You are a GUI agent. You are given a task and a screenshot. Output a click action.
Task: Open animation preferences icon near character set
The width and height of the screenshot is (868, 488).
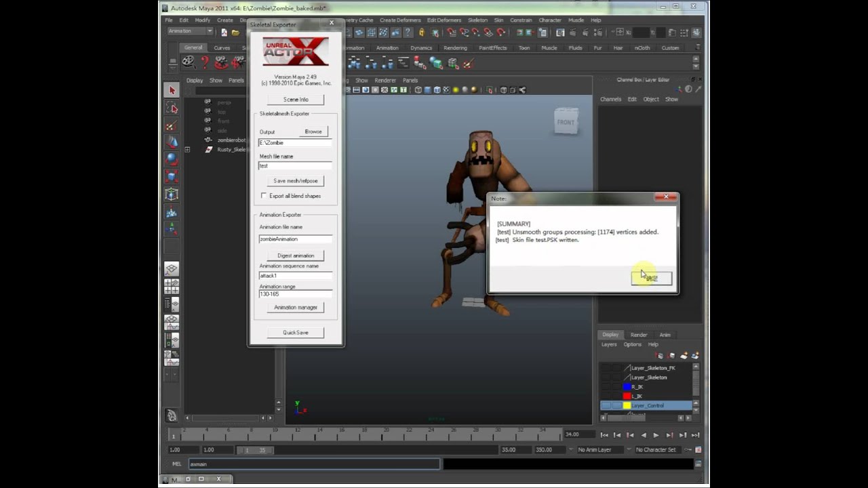click(698, 449)
